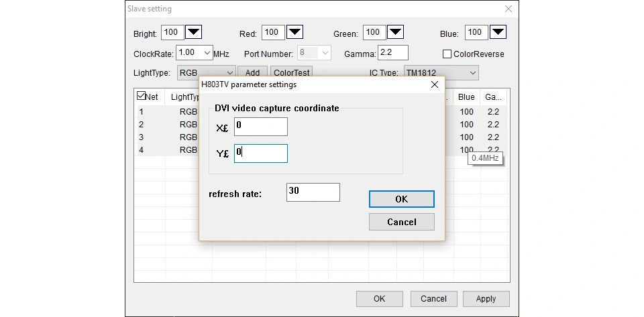This screenshot has width=644, height=317.
Task: Focus the refresh rate input field
Action: coord(313,192)
